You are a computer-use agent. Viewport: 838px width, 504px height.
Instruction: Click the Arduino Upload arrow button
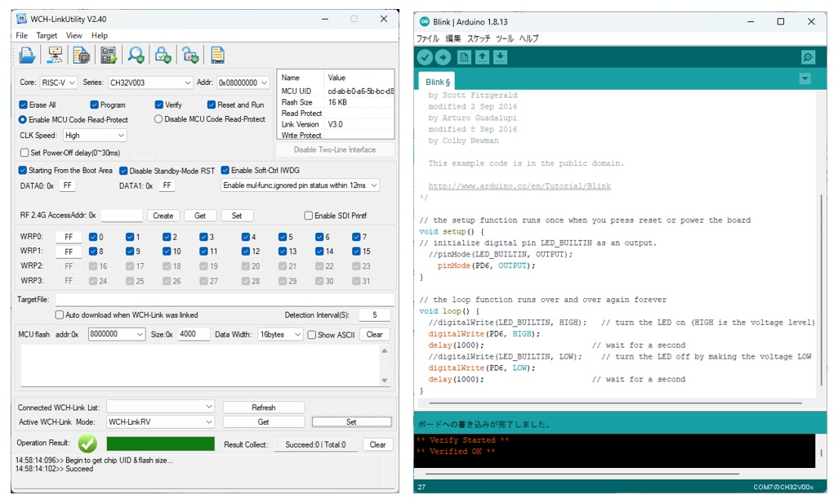click(443, 57)
